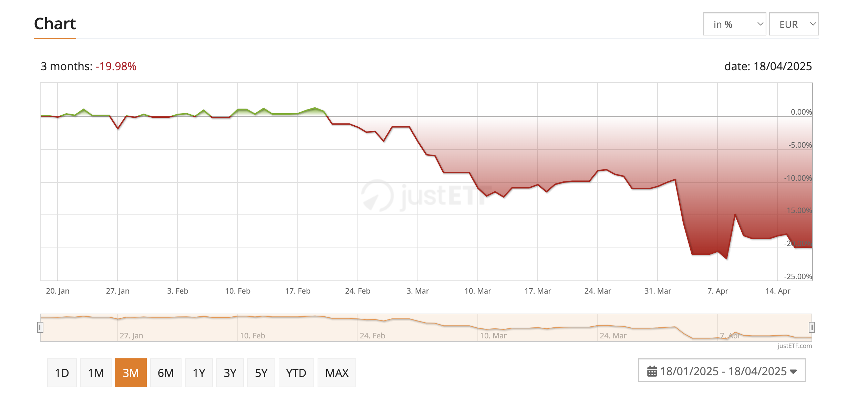868x400 pixels.
Task: Click the left navigator range handle
Action: 40,327
